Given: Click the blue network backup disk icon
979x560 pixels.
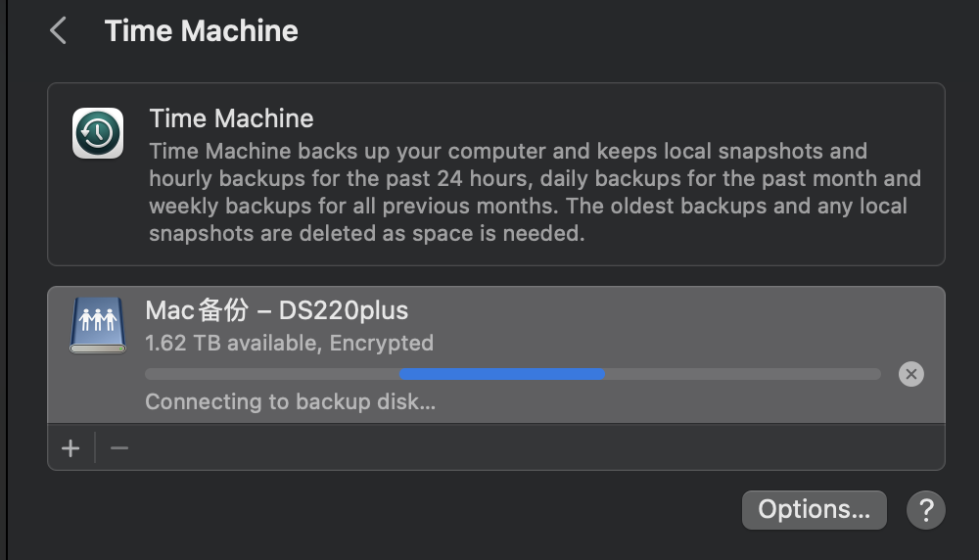Looking at the screenshot, I should [x=97, y=325].
